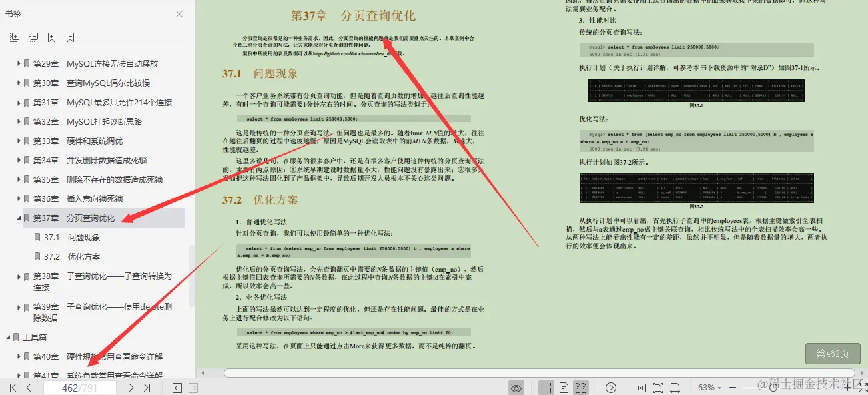Add a new bookmark with the add icon
868x395 pixels.
(x=51, y=37)
